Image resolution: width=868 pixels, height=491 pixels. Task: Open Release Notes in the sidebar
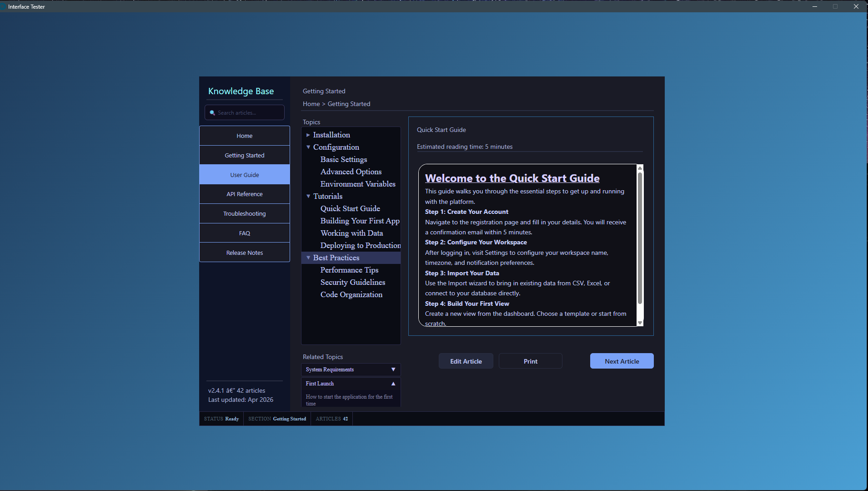(x=245, y=253)
